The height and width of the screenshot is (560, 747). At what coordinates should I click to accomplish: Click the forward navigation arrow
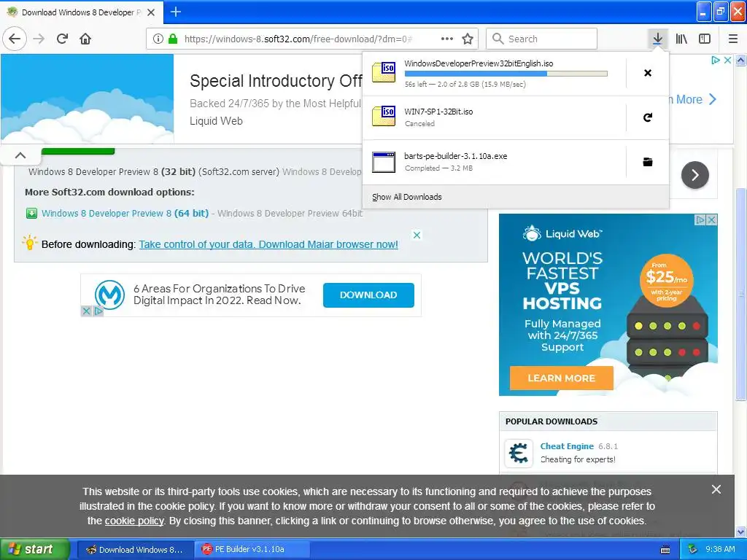[x=39, y=39]
